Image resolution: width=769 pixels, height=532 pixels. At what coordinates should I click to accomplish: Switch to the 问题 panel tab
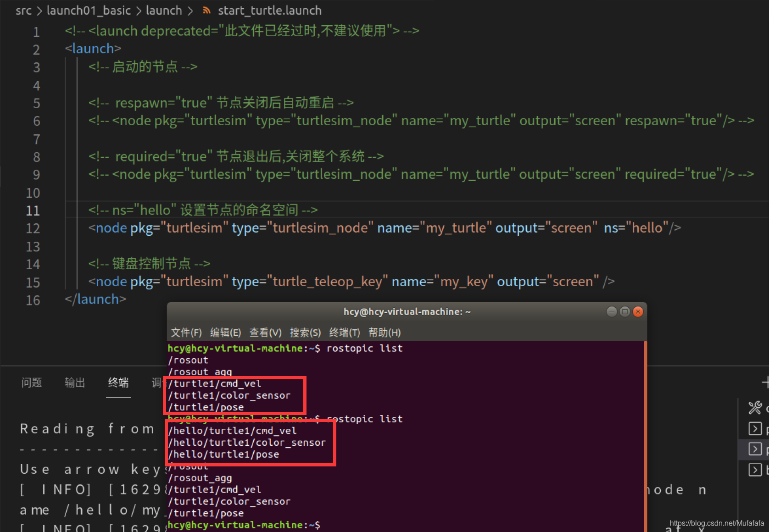tap(32, 382)
